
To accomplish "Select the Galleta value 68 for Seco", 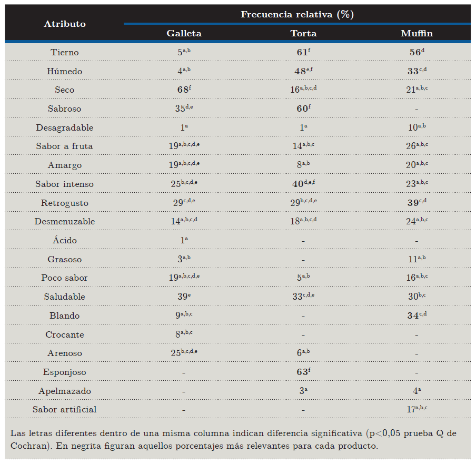I will 184,90.
